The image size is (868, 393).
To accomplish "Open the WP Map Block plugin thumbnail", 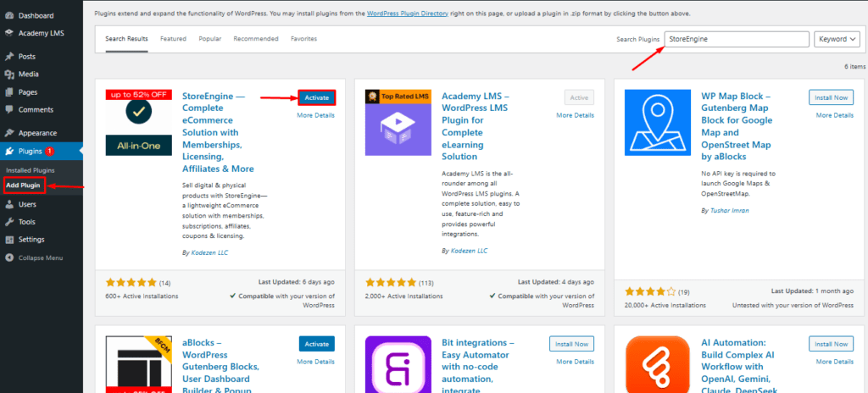I will tap(658, 122).
